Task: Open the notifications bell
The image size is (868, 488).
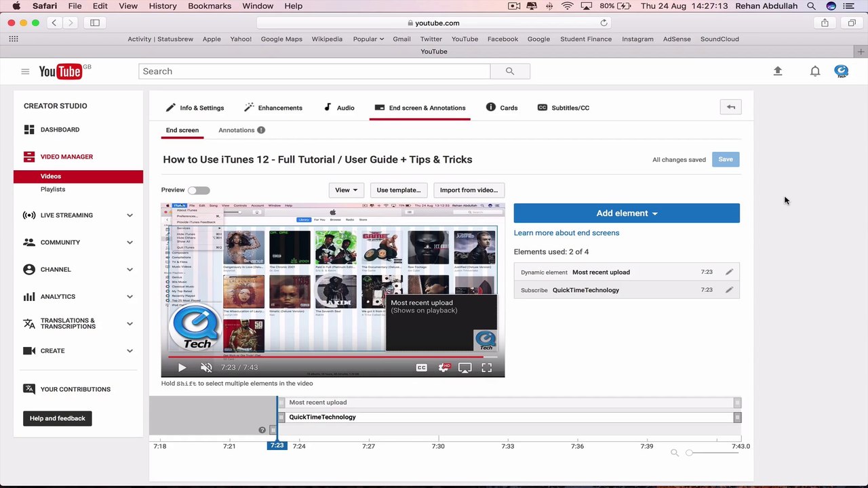Action: point(815,71)
